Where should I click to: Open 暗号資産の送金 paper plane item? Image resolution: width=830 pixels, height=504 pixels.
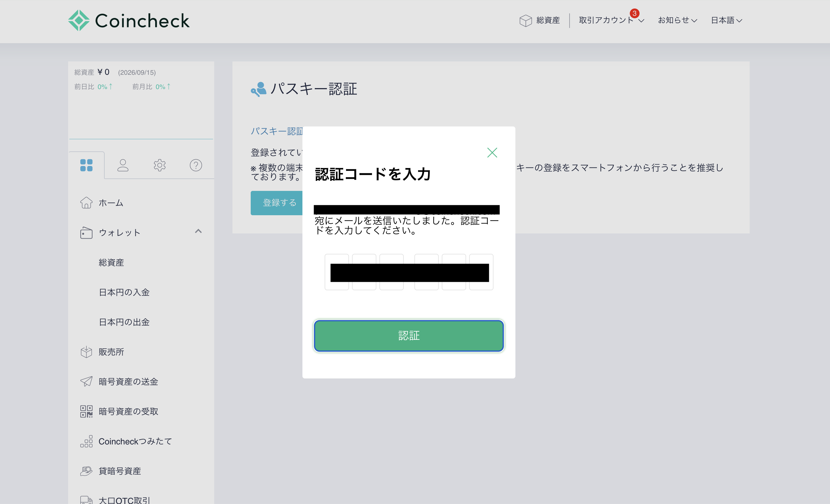click(119, 381)
